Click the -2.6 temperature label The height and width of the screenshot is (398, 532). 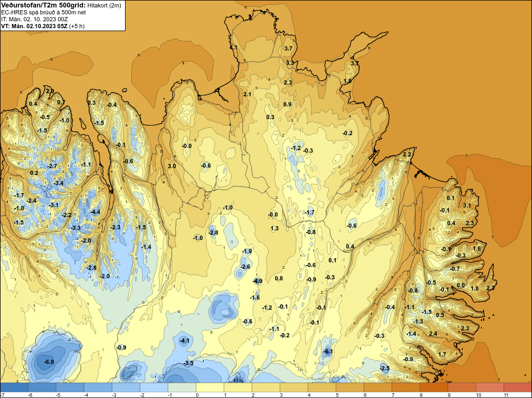[x=245, y=267]
